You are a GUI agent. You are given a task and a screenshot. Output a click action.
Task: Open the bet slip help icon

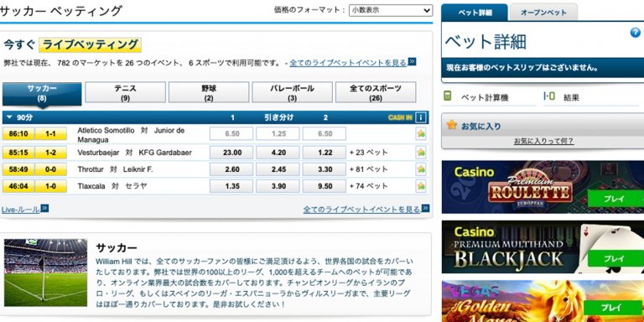pos(635,33)
